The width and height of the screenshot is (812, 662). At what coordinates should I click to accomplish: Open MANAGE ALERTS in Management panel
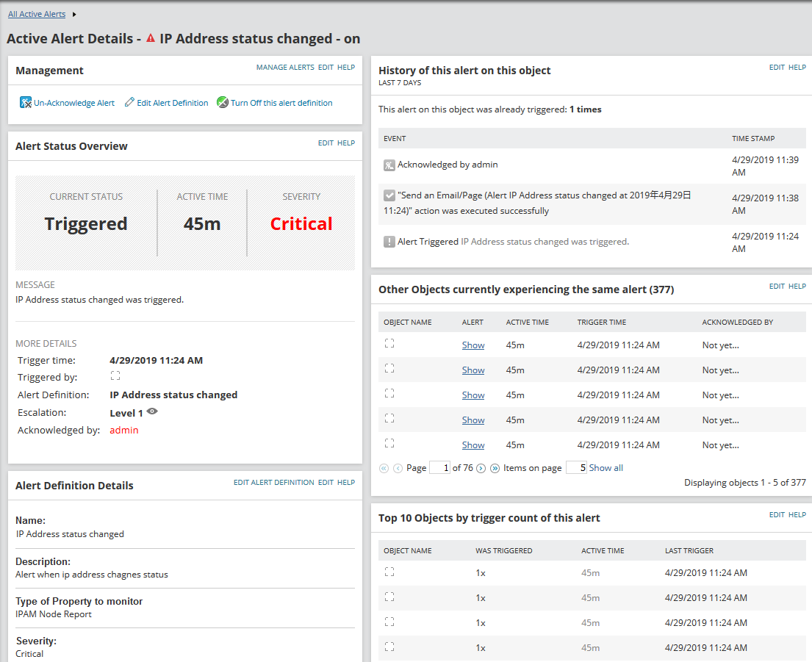[285, 68]
